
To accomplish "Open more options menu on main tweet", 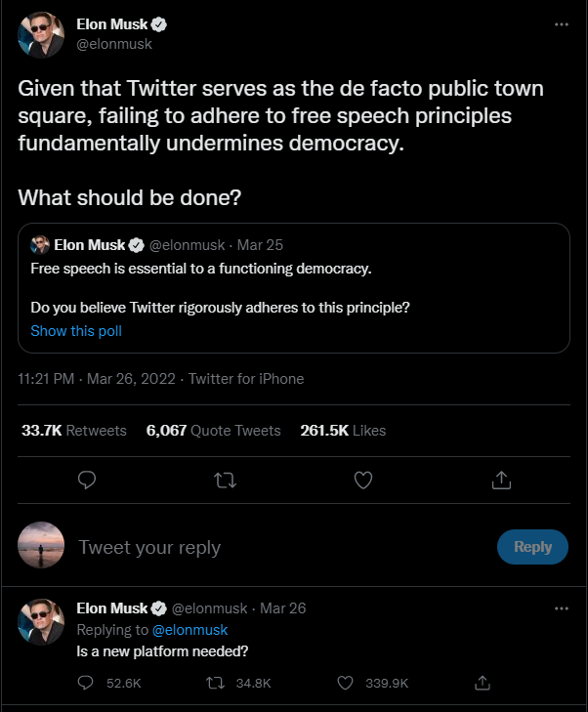I will click(x=561, y=24).
